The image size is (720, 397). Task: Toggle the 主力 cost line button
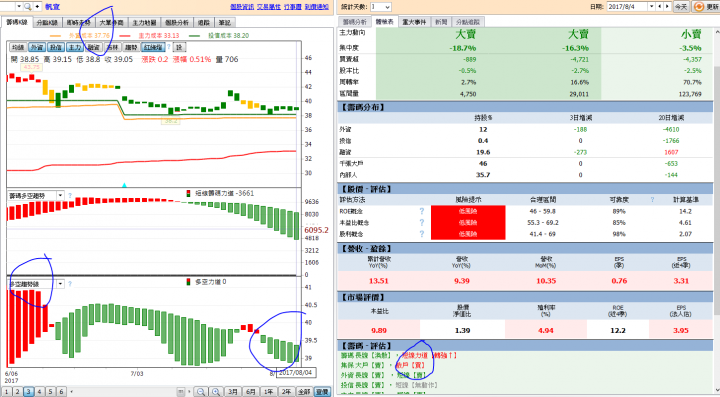pos(74,47)
